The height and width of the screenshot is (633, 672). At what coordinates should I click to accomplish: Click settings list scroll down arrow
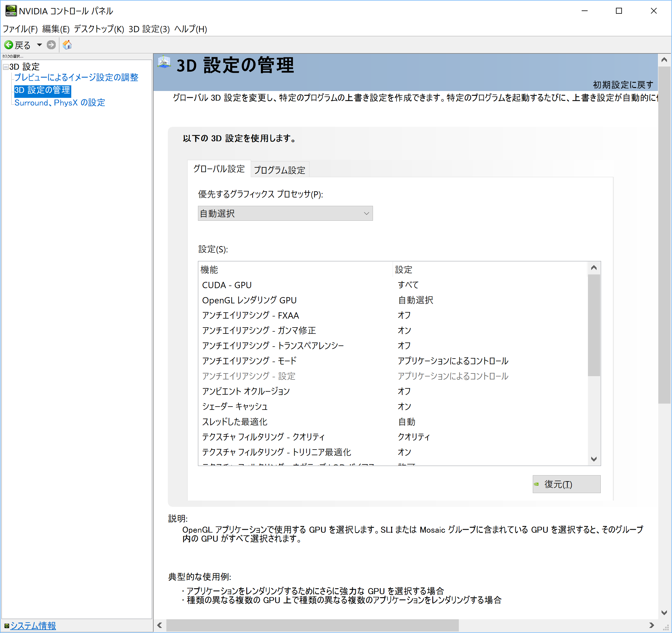[x=594, y=459]
